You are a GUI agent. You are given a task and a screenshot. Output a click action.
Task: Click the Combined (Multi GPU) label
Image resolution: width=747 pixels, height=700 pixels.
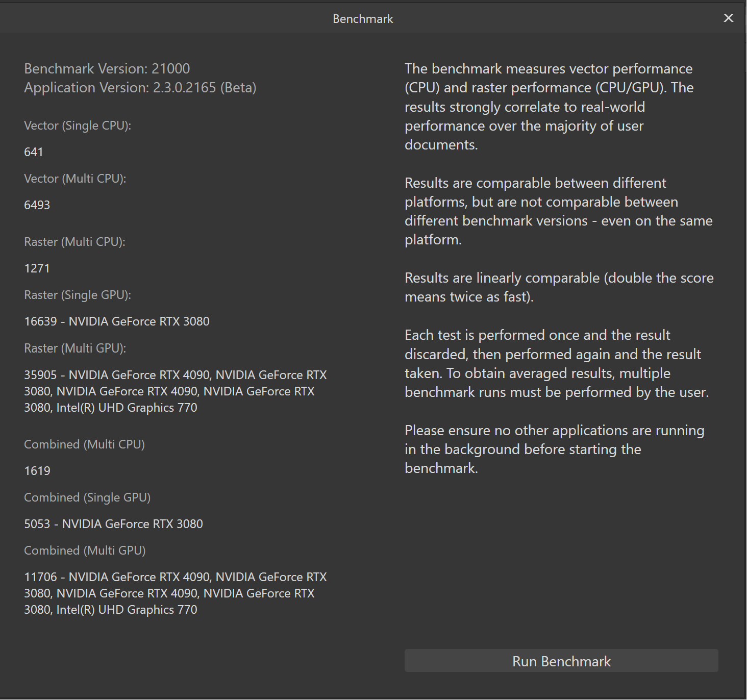pos(85,551)
